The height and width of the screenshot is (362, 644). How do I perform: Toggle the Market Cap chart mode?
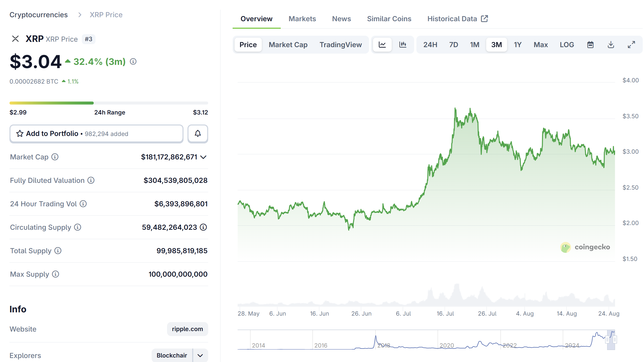(x=288, y=44)
